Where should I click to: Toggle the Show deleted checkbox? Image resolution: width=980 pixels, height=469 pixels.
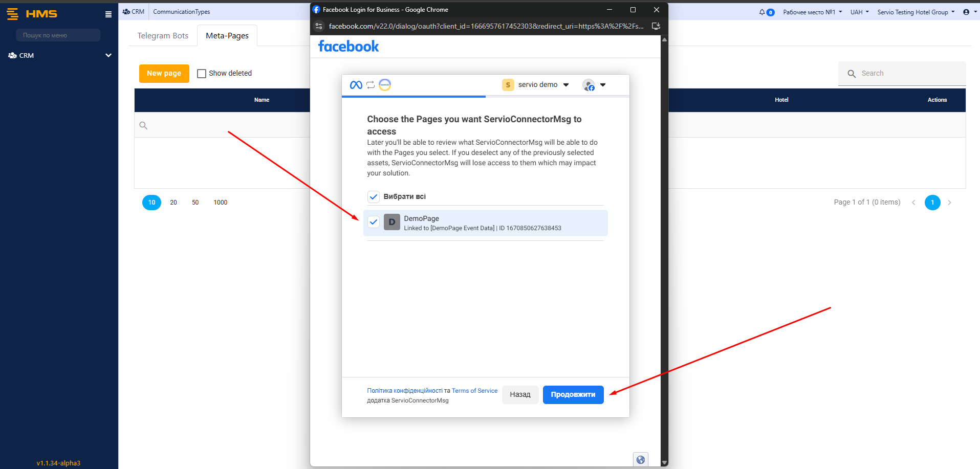click(x=202, y=74)
